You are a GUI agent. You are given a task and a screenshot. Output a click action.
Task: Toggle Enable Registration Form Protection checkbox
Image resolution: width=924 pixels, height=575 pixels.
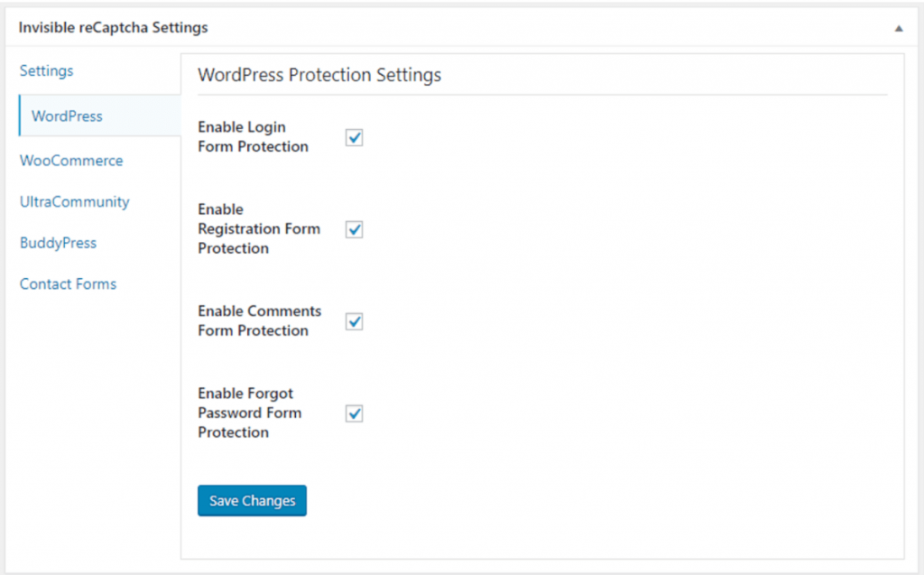coord(354,229)
